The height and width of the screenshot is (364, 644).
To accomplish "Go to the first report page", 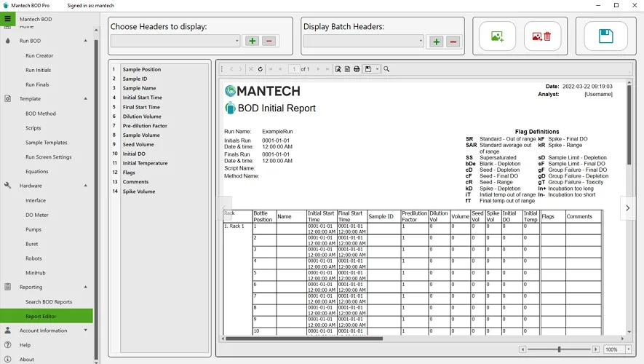I will pos(271,69).
